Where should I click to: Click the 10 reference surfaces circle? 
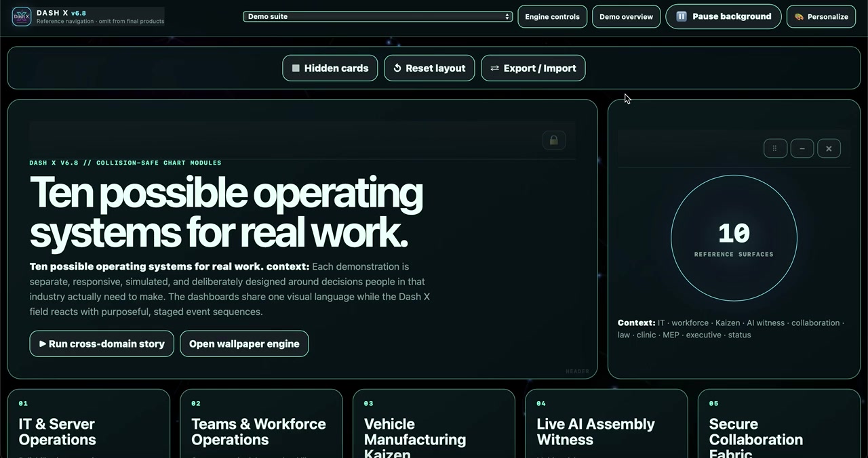(734, 238)
